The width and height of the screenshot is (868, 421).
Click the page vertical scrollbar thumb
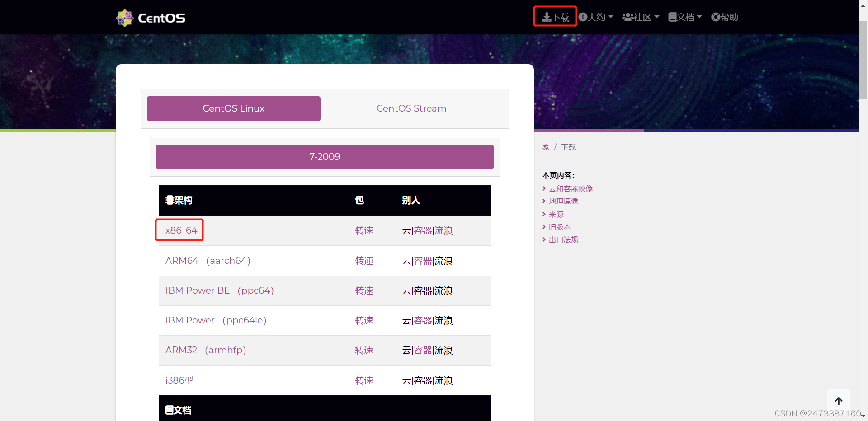(863, 60)
